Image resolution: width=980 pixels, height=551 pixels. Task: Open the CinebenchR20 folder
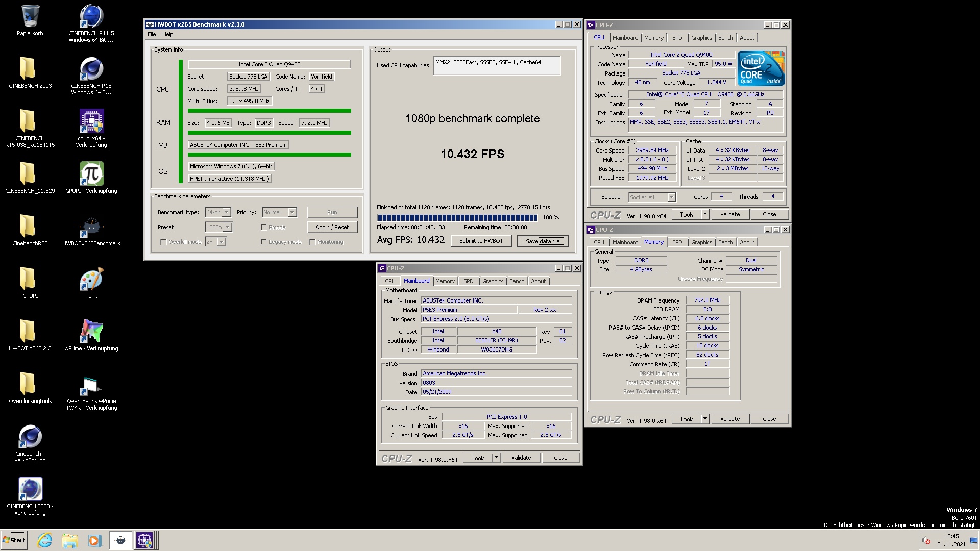coord(30,230)
